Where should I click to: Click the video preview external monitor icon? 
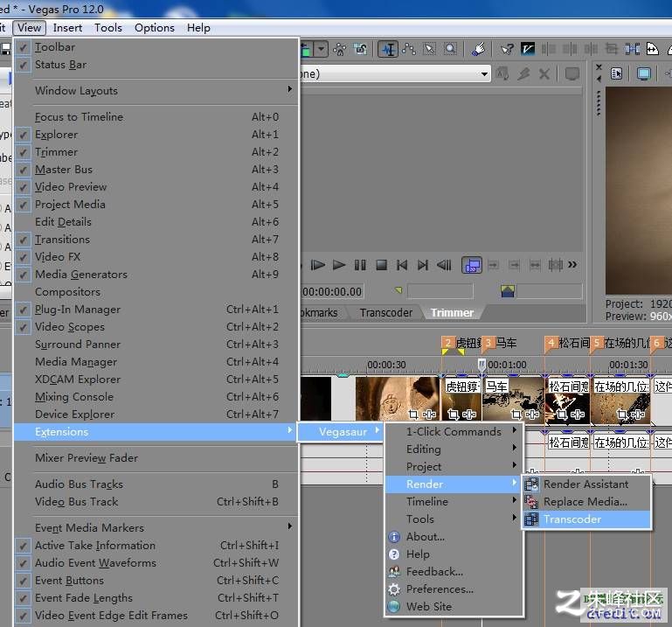click(x=643, y=73)
